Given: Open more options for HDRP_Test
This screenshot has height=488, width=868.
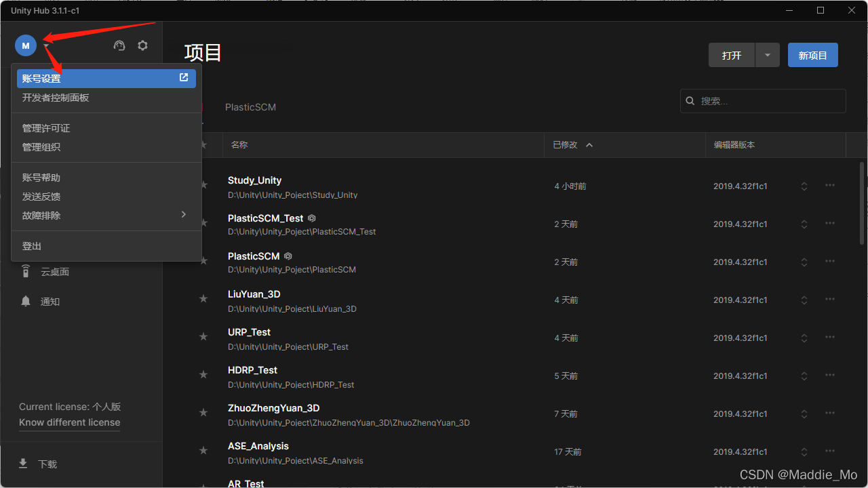Looking at the screenshot, I should (x=830, y=375).
